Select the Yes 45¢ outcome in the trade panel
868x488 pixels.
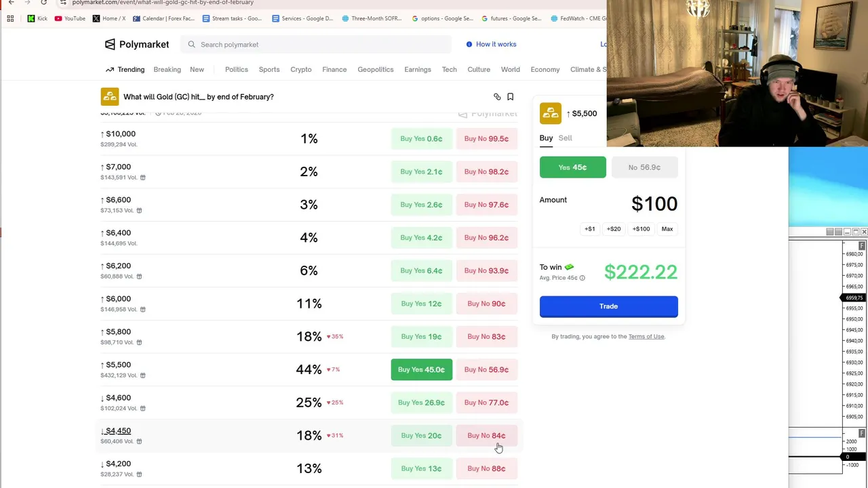(x=572, y=167)
